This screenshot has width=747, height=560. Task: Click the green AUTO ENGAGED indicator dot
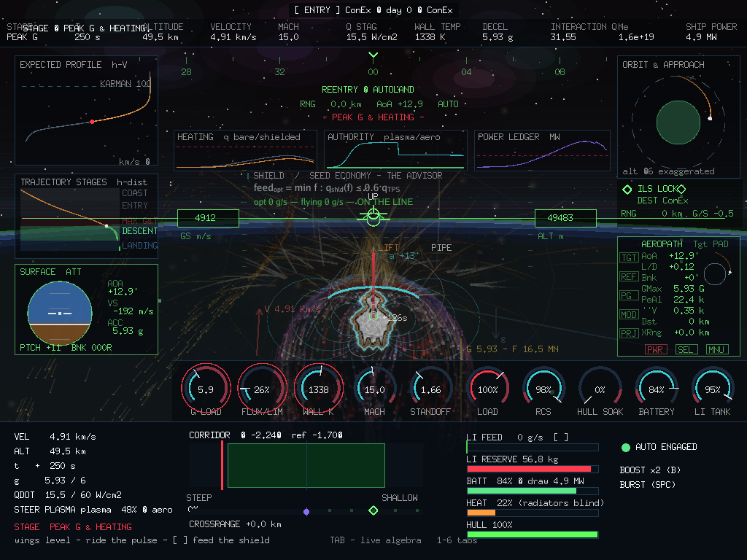(625, 447)
